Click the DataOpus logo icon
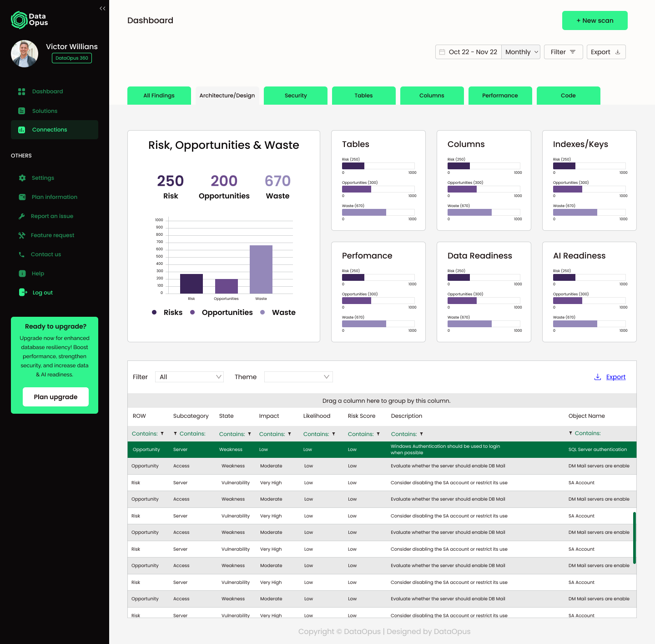The image size is (655, 644). [x=19, y=20]
